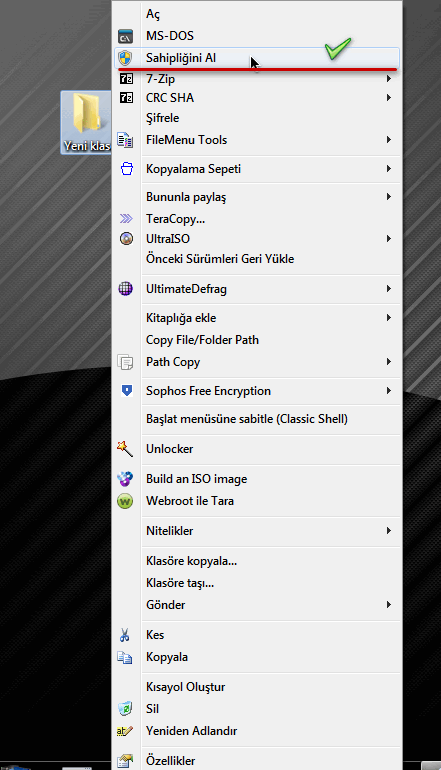This screenshot has width=441, height=770.
Task: Open the Nitelikler submenu arrow
Action: click(388, 531)
